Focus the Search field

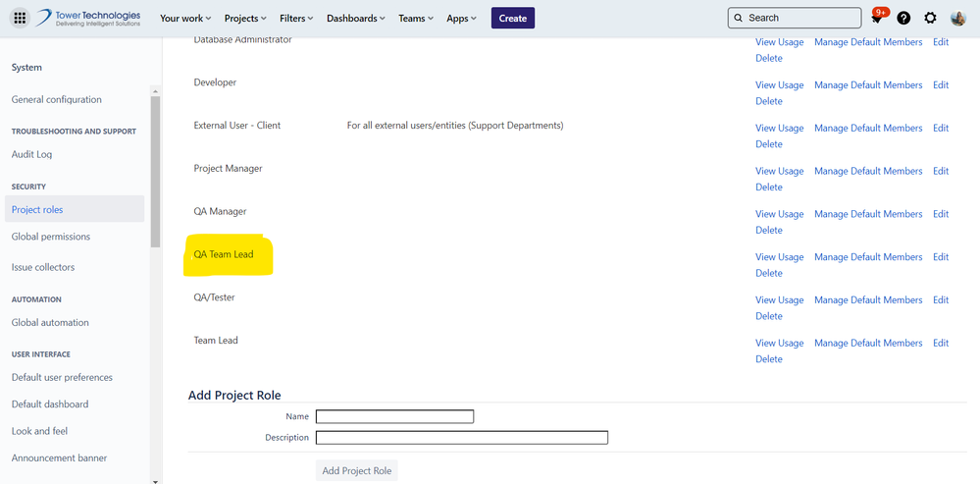(x=795, y=18)
